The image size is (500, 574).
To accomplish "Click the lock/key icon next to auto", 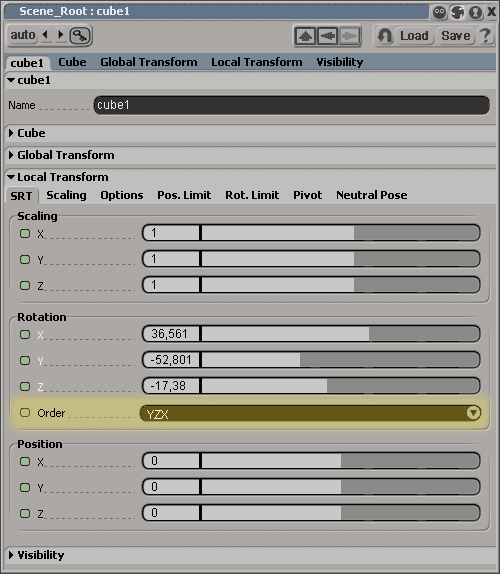I will click(x=80, y=36).
